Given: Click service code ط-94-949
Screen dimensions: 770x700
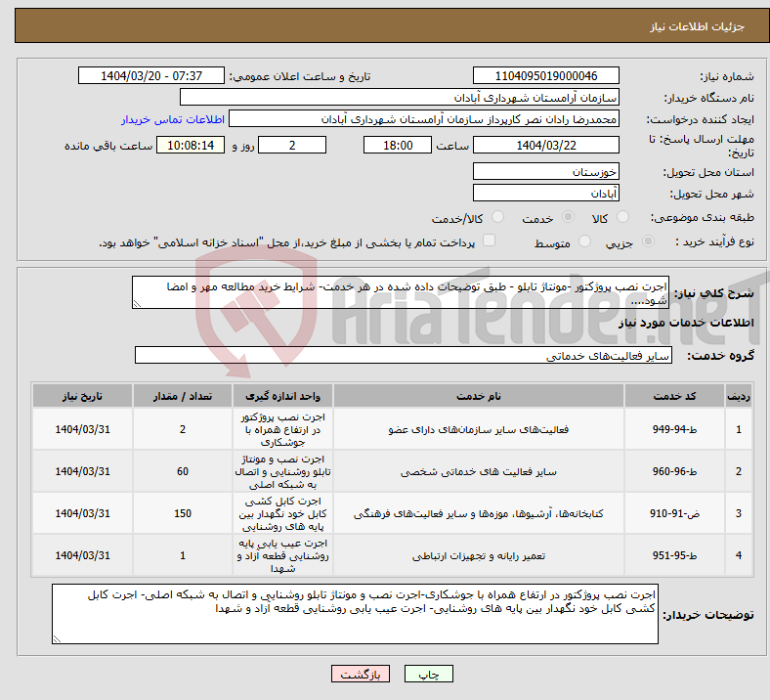Looking at the screenshot, I should pyautogui.click(x=674, y=429).
